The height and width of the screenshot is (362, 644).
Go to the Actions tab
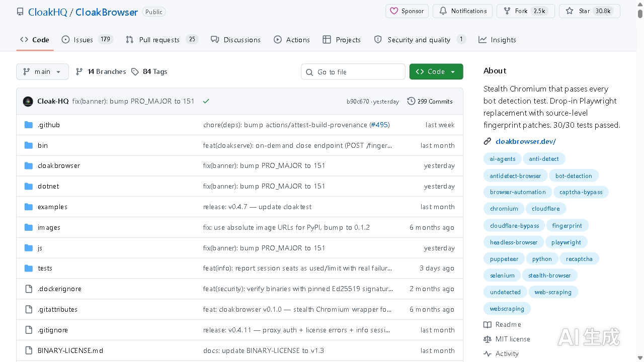pos(292,40)
